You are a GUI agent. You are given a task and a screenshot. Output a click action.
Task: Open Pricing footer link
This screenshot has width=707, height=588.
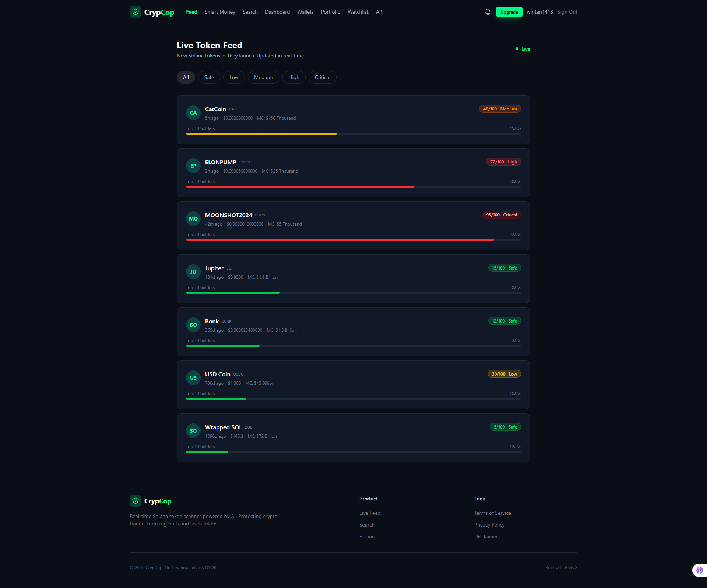[367, 536]
